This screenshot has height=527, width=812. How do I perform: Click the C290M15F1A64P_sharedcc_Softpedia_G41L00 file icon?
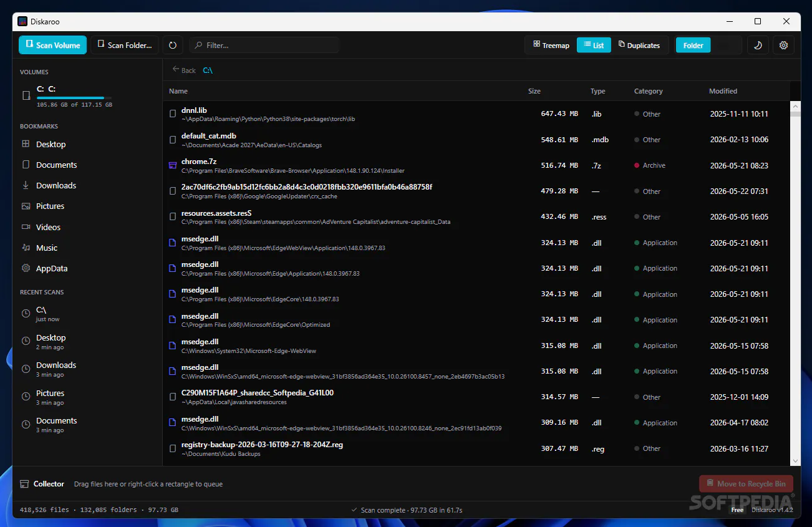point(173,397)
